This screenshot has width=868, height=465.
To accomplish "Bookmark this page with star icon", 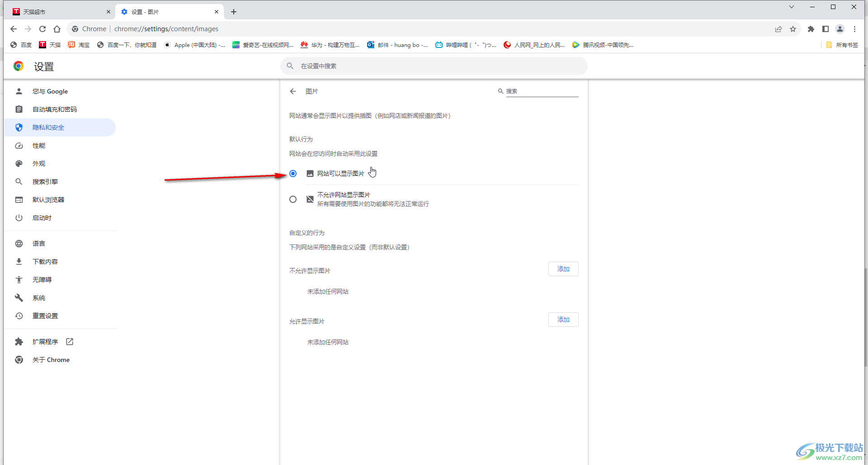I will pyautogui.click(x=793, y=29).
